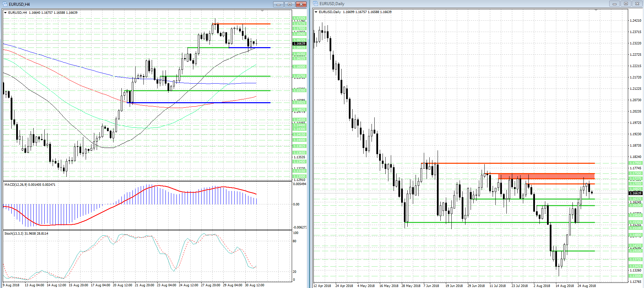Viewport: 644px width, 288px height.
Task: Click the 1.17325 green level label on H4
Action: point(299,18)
